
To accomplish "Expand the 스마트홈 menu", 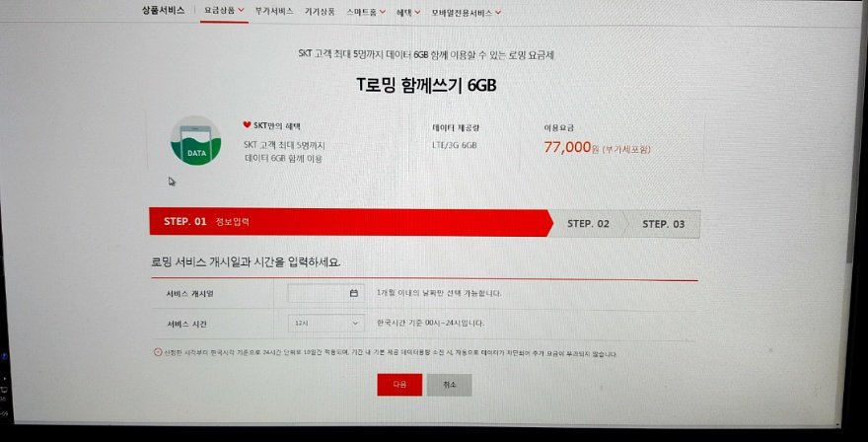I will point(366,12).
